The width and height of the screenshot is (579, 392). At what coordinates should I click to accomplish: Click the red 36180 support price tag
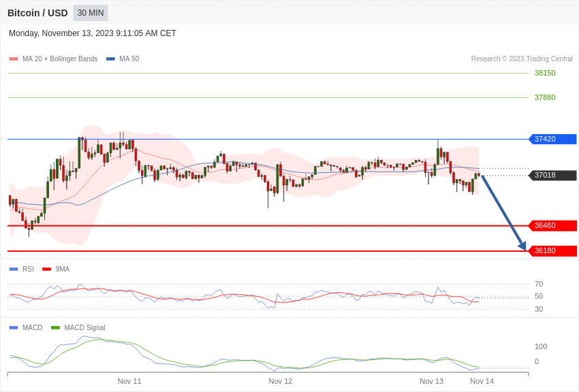pos(553,250)
